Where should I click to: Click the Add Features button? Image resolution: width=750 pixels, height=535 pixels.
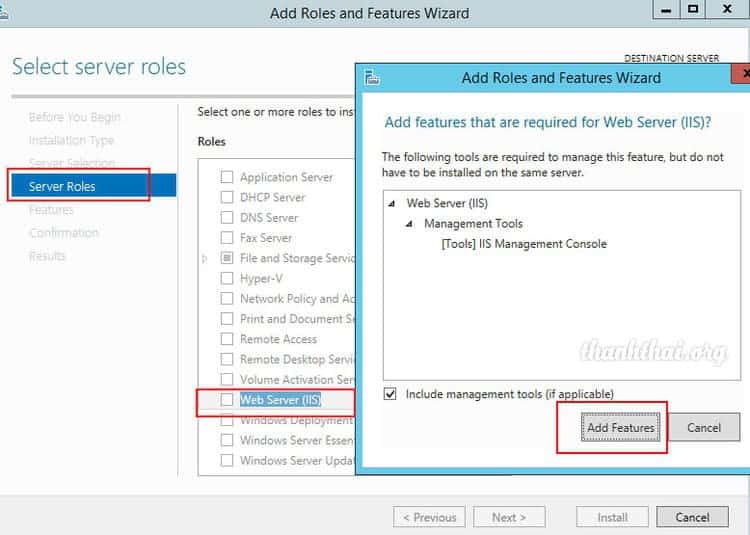click(x=620, y=428)
